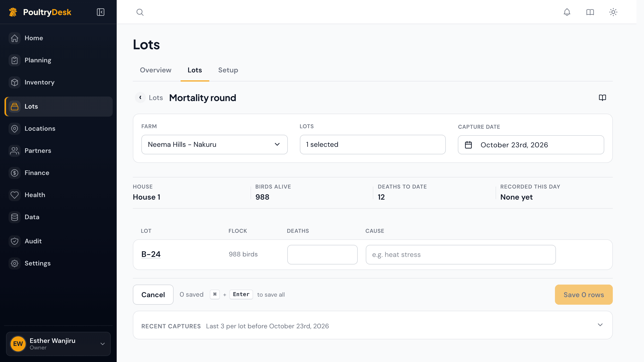Click Save 0 rows button
This screenshot has width=644, height=362.
point(584,295)
